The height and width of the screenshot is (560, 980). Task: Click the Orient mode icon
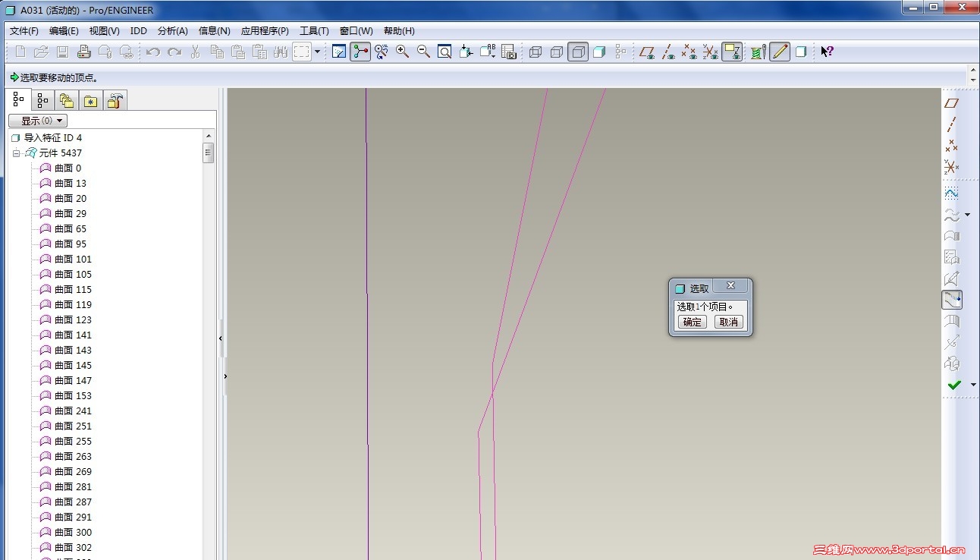pos(382,52)
